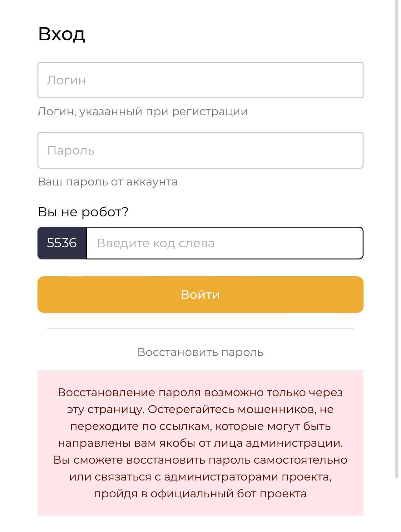The width and height of the screenshot is (401, 532).
Task: Click the divider line below Войти
Action: click(x=200, y=328)
